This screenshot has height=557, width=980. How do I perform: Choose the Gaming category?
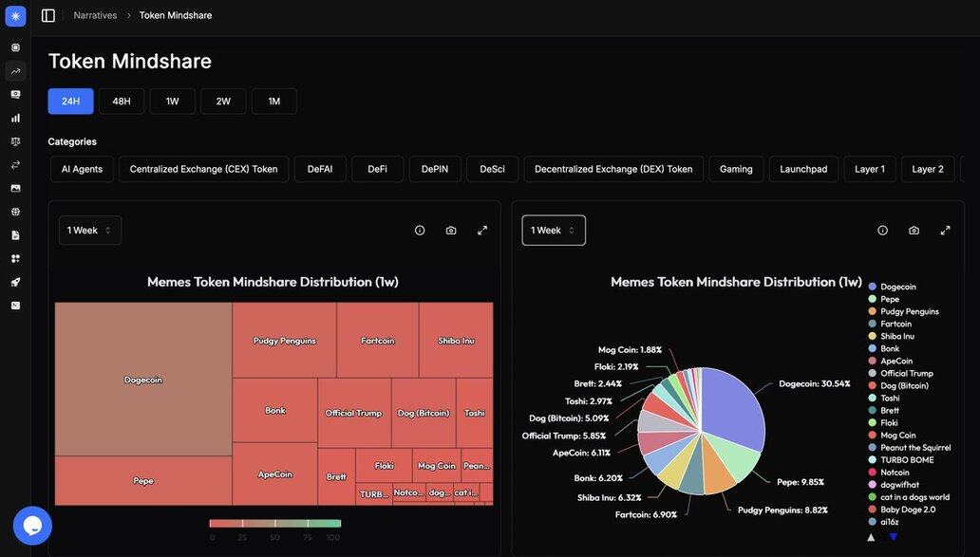736,169
